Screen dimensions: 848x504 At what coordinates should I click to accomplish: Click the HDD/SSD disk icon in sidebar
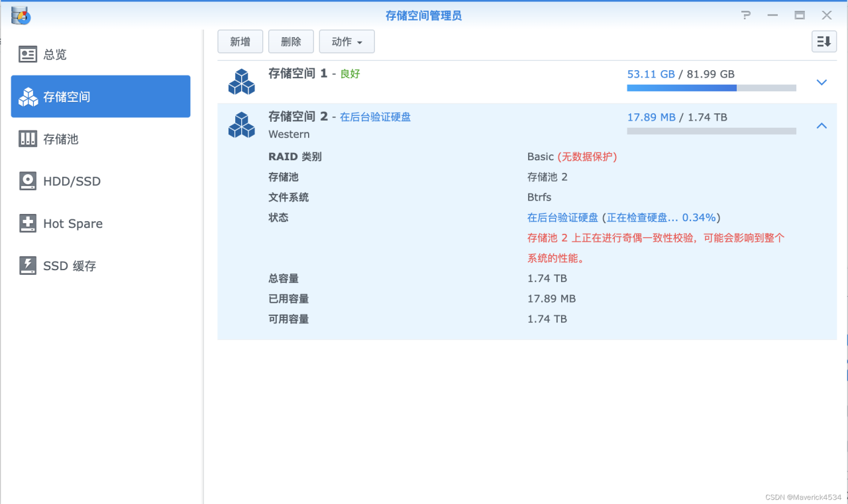click(28, 181)
